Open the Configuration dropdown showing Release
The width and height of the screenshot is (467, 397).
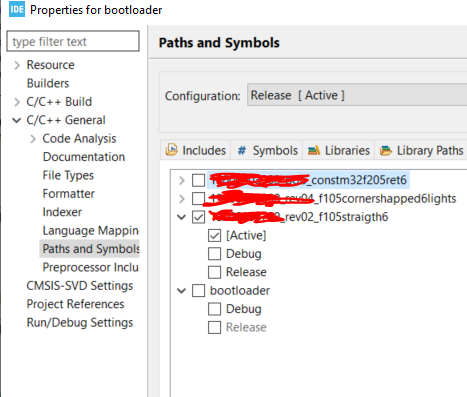357,95
